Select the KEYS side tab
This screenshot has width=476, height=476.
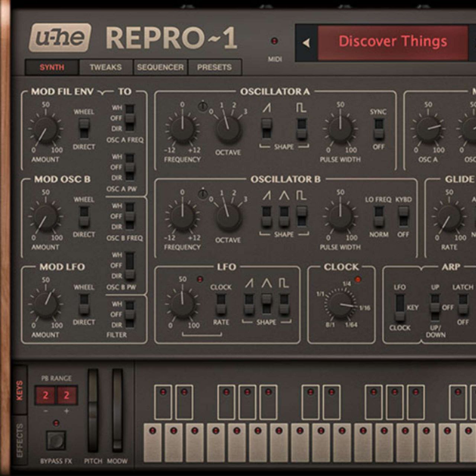(x=20, y=390)
